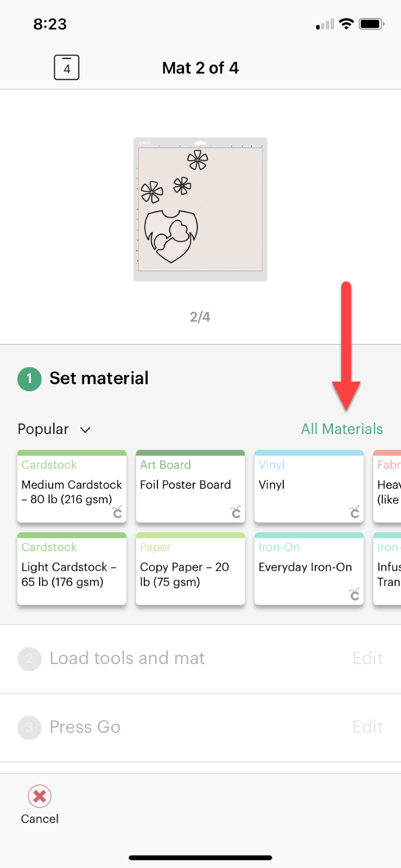Expand the Load tools and mat section
The height and width of the screenshot is (868, 401).
(127, 658)
